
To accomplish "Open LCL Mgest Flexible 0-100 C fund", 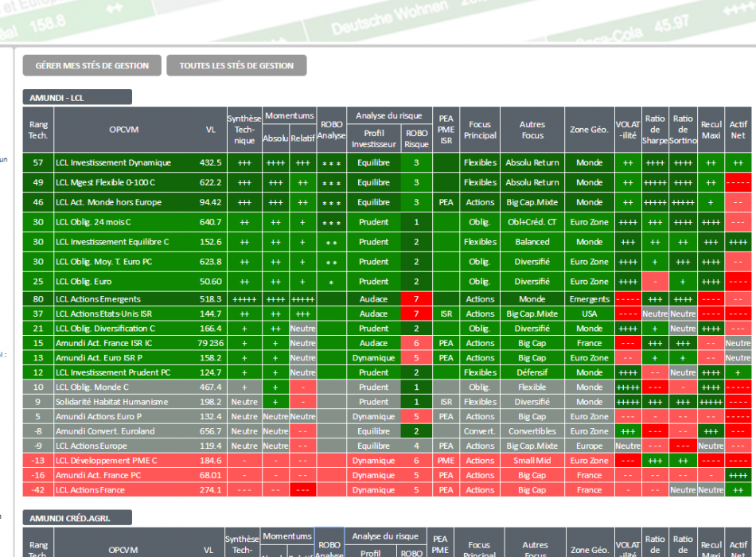I will point(106,182).
